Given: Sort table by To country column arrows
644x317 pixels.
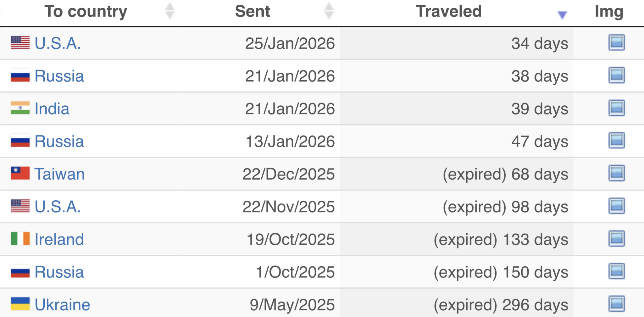Looking at the screenshot, I should (170, 11).
